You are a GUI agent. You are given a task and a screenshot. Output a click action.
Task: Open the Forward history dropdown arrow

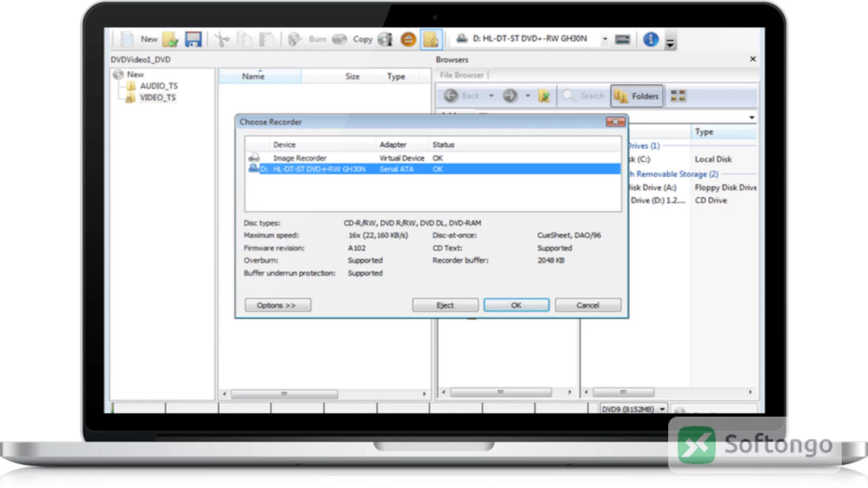(528, 96)
